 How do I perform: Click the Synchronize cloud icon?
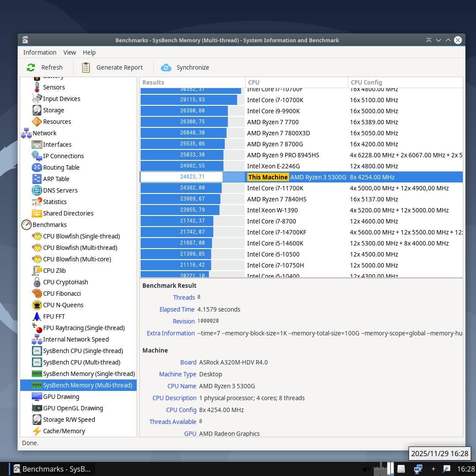pyautogui.click(x=166, y=67)
